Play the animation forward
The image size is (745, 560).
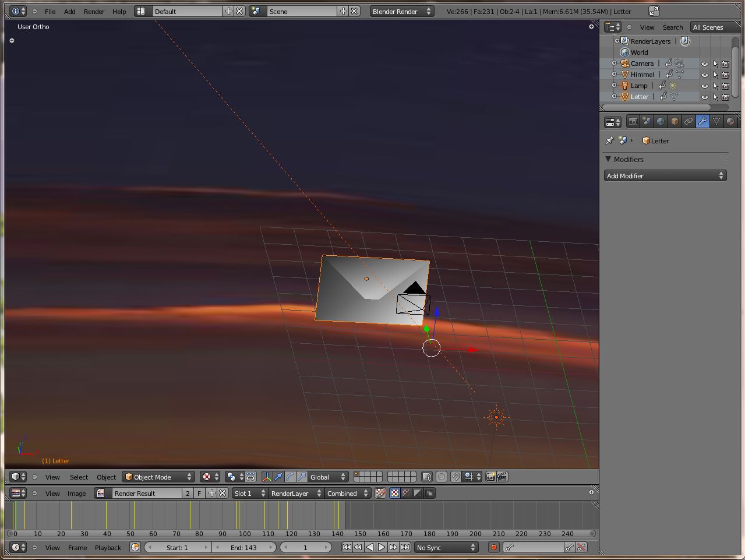click(x=382, y=547)
